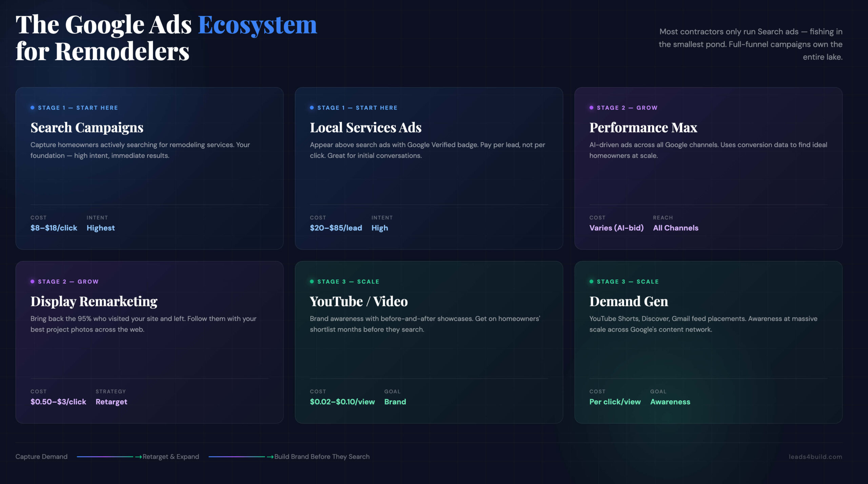Click the blue dot on Local Services Ads card
The height and width of the screenshot is (484, 868).
pos(312,108)
